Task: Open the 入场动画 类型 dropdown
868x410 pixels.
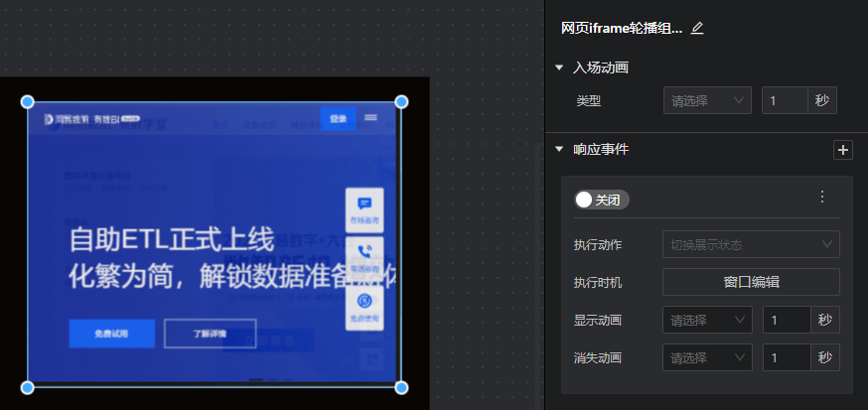Action: (x=707, y=100)
